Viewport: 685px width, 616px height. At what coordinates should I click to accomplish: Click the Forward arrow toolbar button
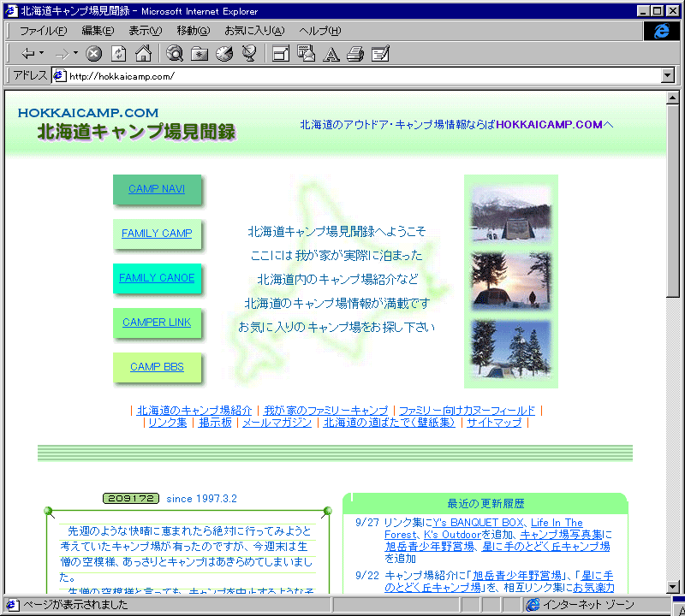[62, 54]
